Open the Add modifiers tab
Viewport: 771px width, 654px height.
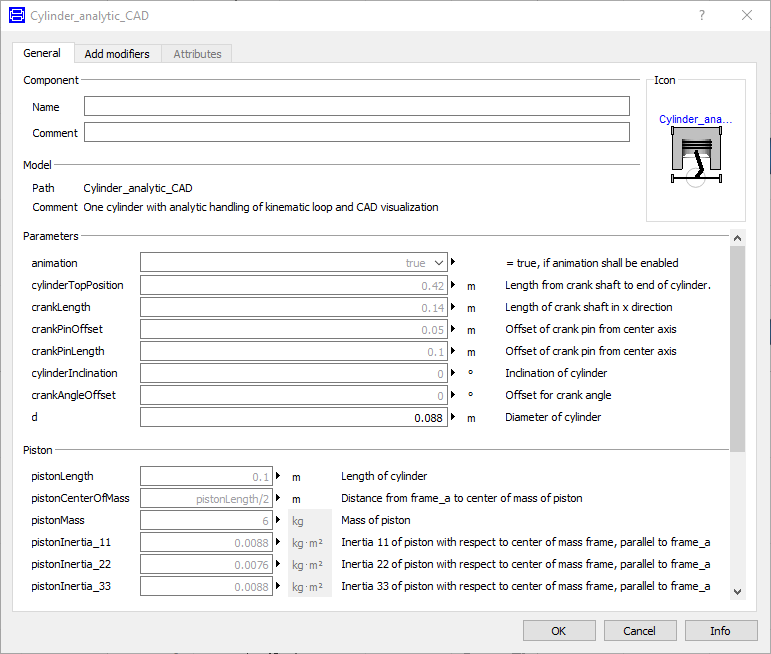[117, 54]
